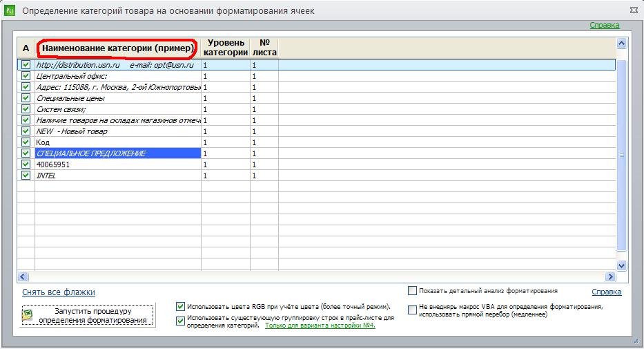Uncheck the http://distribution.usn.ru row checkbox
644x349 pixels.
[26, 64]
